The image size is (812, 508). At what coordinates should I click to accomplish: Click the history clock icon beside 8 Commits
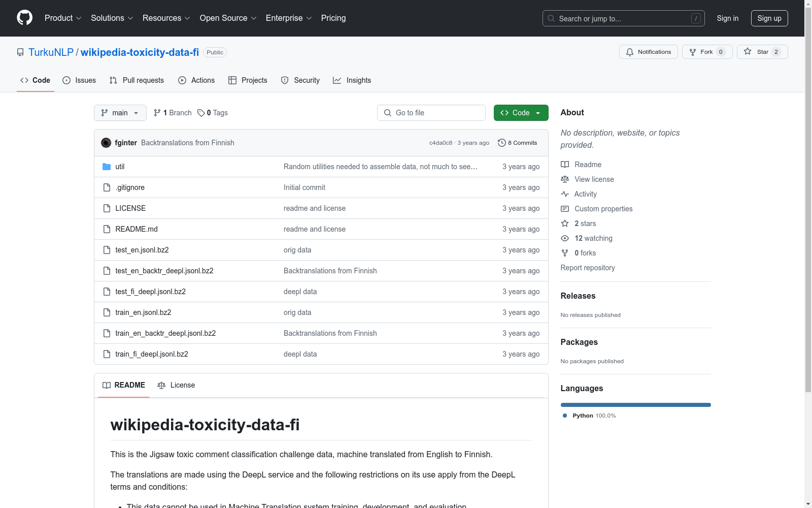click(502, 143)
